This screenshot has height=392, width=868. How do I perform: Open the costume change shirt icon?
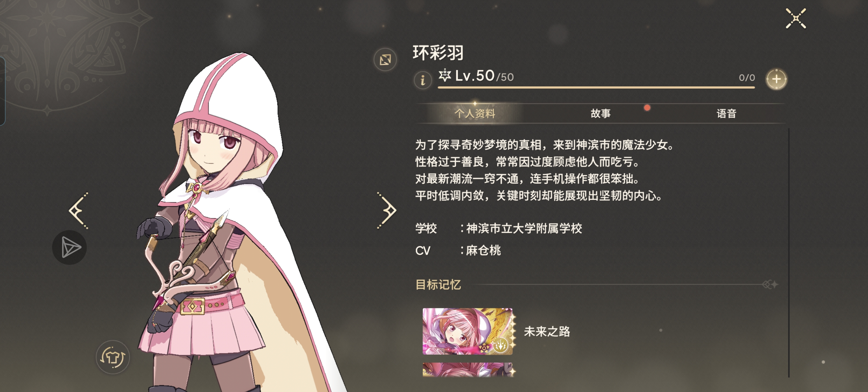coord(113,357)
